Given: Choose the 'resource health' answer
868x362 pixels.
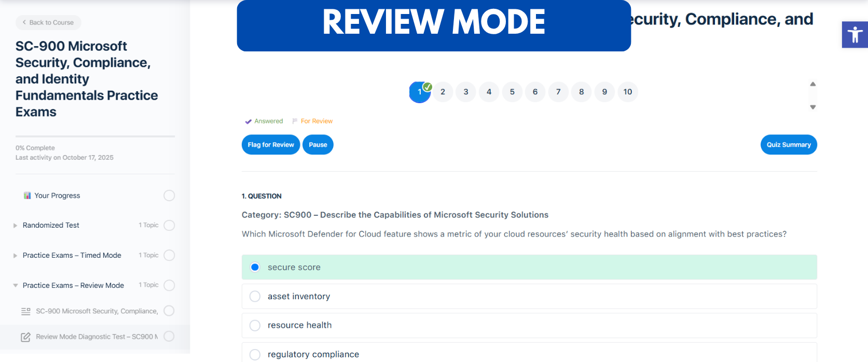Looking at the screenshot, I should tap(255, 325).
